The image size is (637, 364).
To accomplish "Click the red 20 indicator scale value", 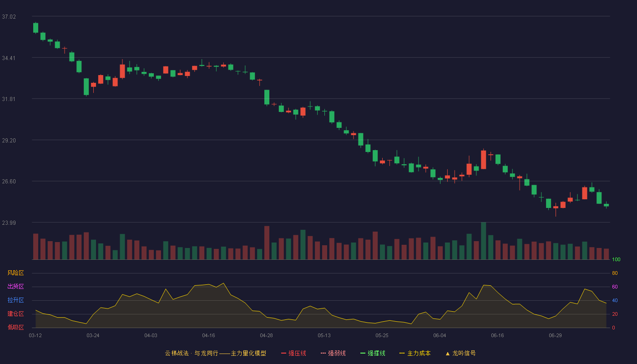I will tap(615, 314).
